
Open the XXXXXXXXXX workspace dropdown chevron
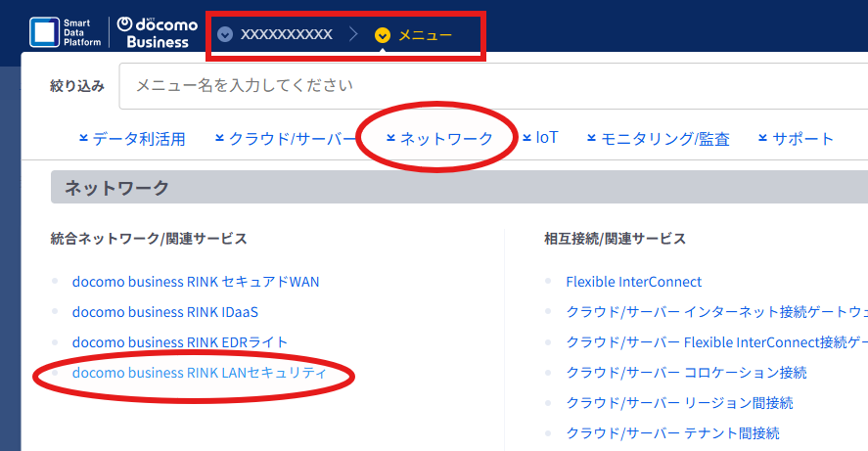point(225,35)
